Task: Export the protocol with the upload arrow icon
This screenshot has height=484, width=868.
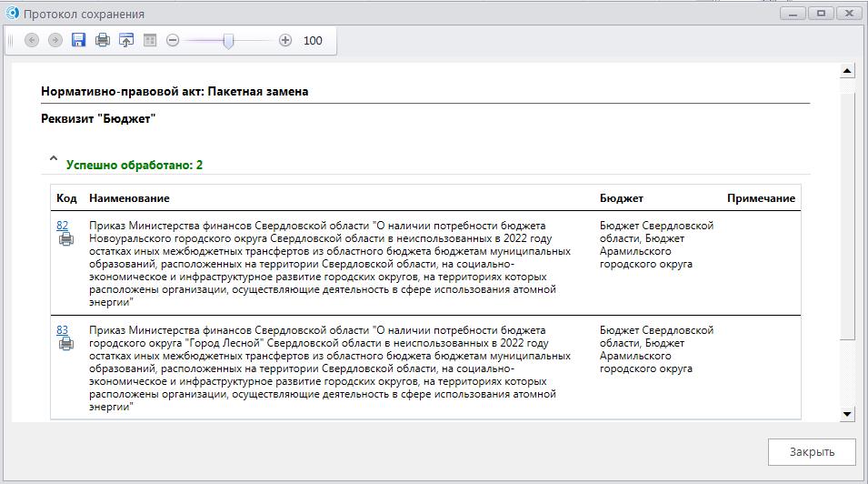Action: (126, 40)
